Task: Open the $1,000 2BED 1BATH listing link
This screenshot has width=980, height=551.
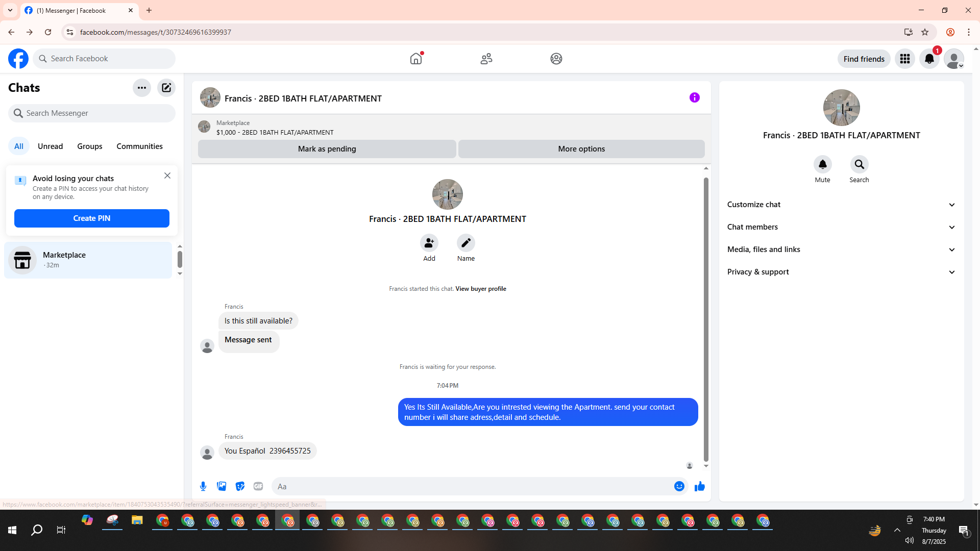Action: [x=275, y=132]
